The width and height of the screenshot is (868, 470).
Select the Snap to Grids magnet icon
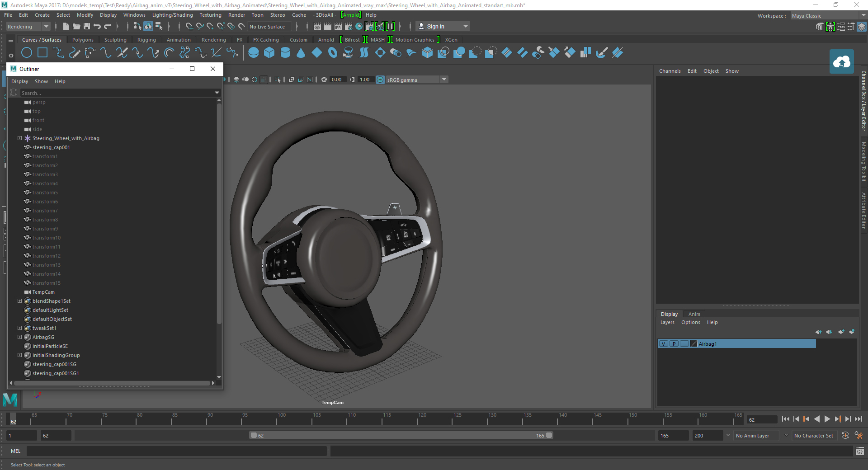tap(189, 26)
